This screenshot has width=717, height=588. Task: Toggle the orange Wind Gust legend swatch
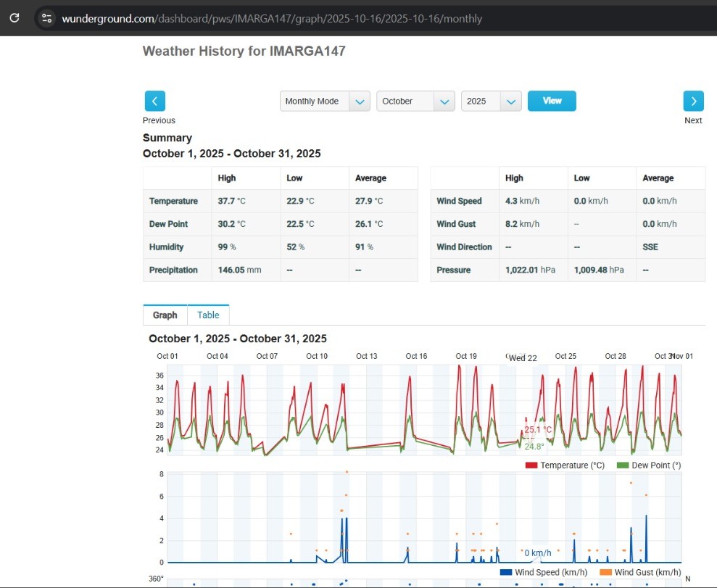tap(605, 572)
